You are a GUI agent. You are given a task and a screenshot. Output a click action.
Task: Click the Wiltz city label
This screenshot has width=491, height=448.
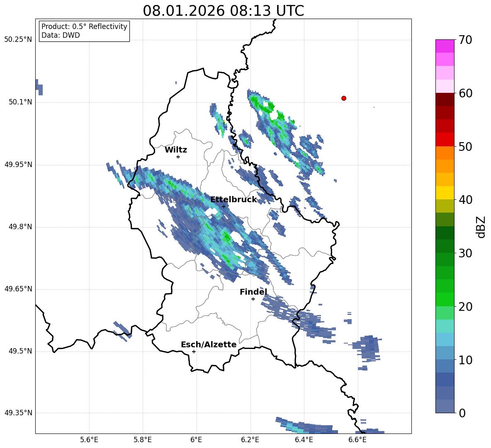click(x=176, y=150)
